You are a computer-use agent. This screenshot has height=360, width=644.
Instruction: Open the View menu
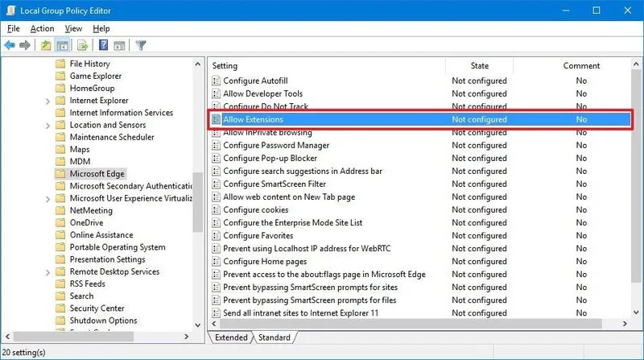pos(73,28)
